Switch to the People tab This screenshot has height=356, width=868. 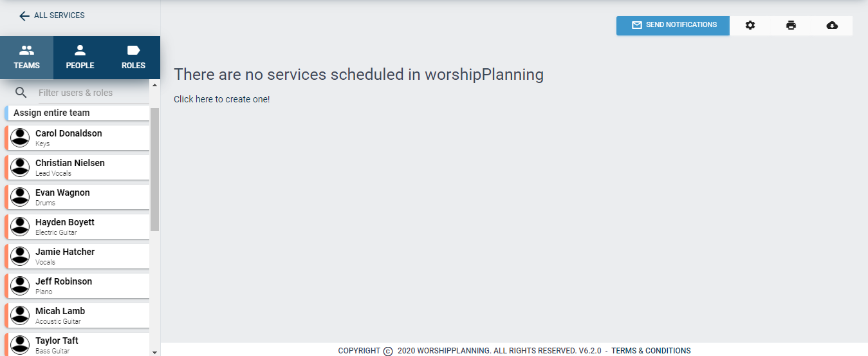coord(80,57)
